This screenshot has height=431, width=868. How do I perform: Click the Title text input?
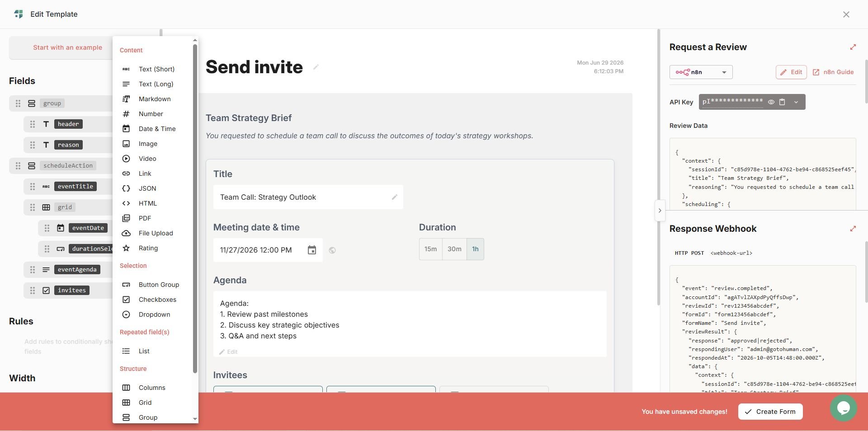308,197
